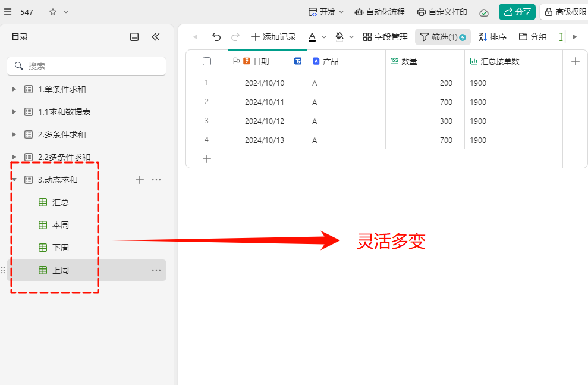Click filter icon on 日期 column
Viewport: 588px width, 385px height.
(x=298, y=61)
